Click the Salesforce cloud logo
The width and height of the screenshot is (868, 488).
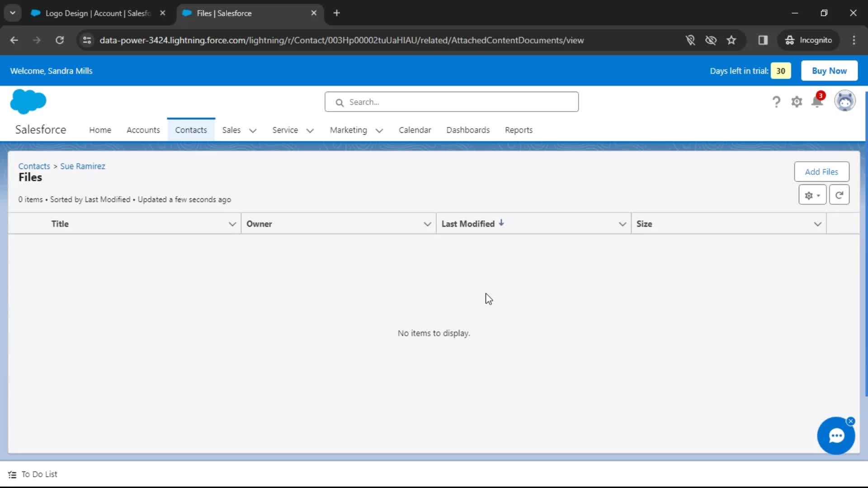click(x=28, y=101)
